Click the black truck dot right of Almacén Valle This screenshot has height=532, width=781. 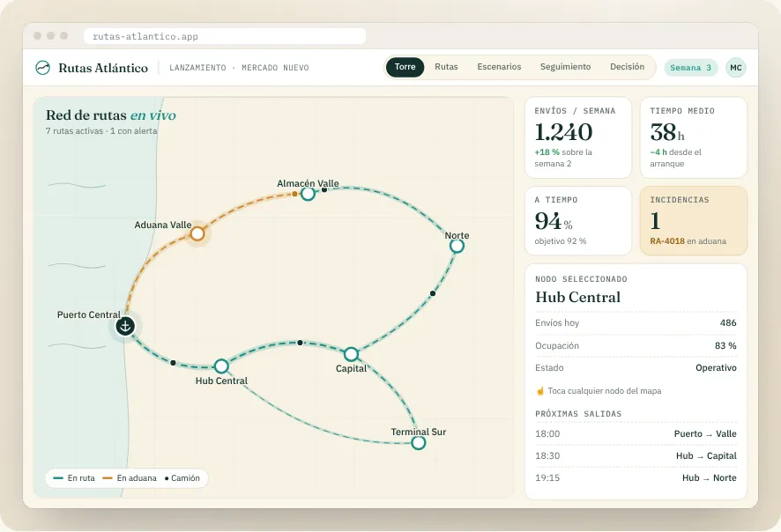click(324, 189)
